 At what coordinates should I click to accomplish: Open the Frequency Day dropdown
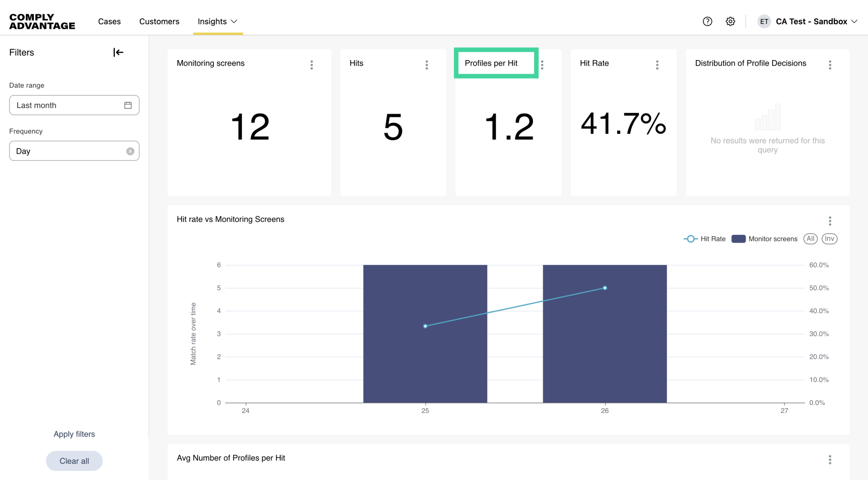click(x=68, y=151)
